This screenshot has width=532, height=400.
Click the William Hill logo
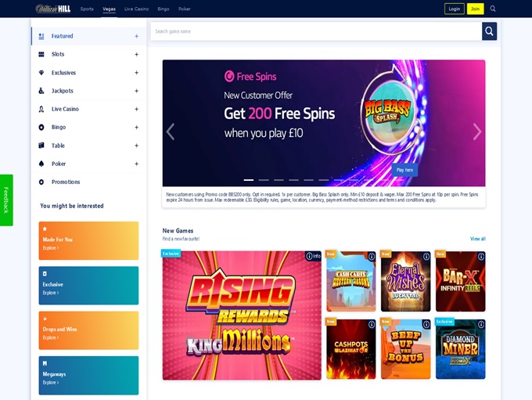click(53, 9)
